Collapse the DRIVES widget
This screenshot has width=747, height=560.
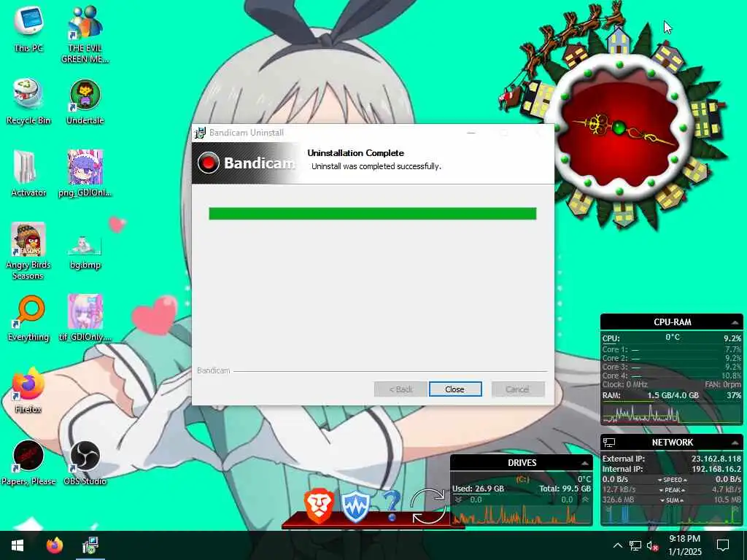tap(584, 463)
